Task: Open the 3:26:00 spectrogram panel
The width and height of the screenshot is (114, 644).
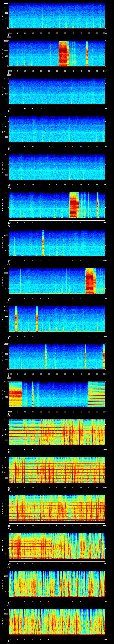Action: [x=57, y=167]
